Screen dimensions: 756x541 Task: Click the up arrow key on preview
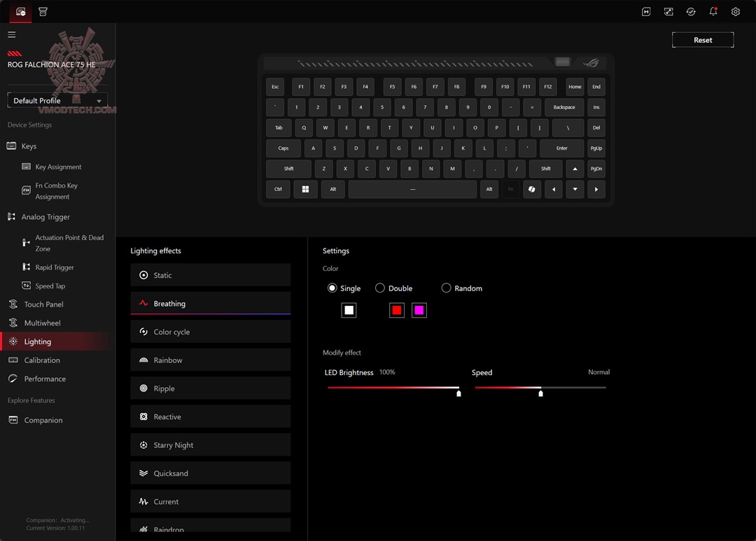coord(575,169)
